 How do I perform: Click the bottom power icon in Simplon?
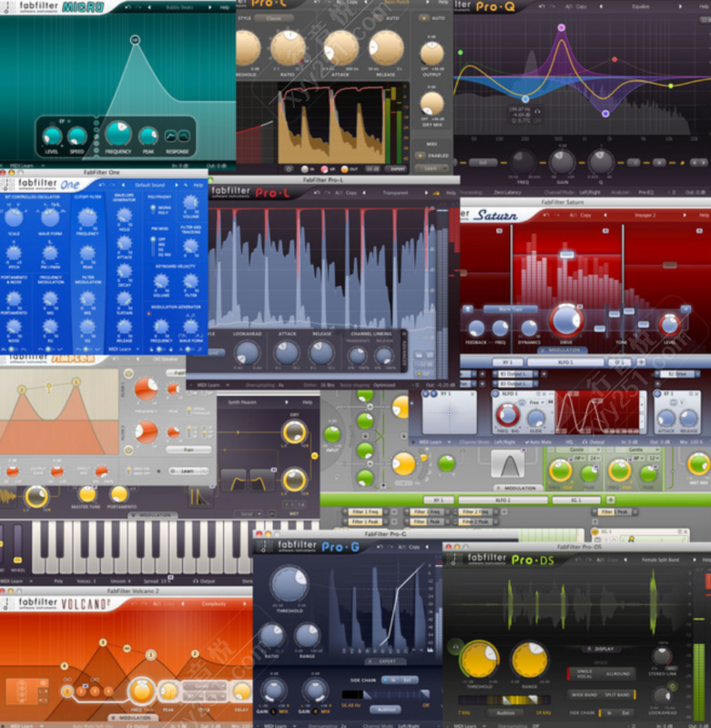[128, 450]
